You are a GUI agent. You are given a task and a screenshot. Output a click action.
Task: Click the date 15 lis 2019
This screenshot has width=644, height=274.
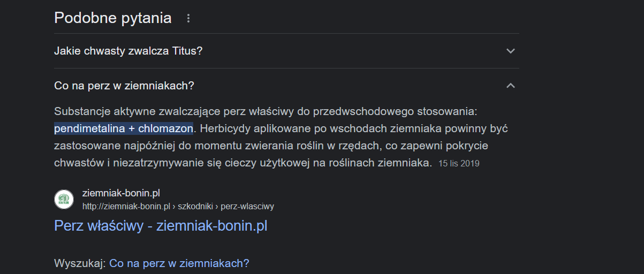(x=459, y=164)
